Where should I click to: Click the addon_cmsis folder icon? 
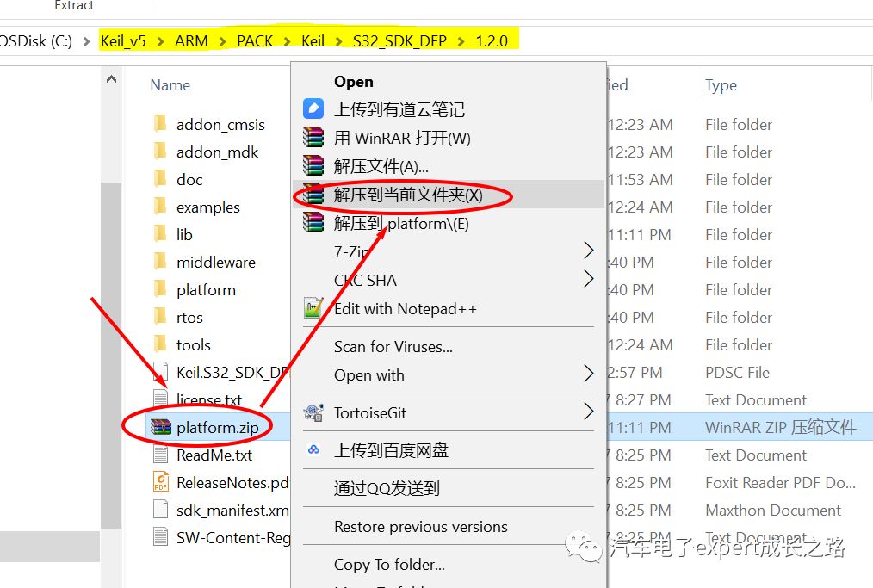pos(160,123)
